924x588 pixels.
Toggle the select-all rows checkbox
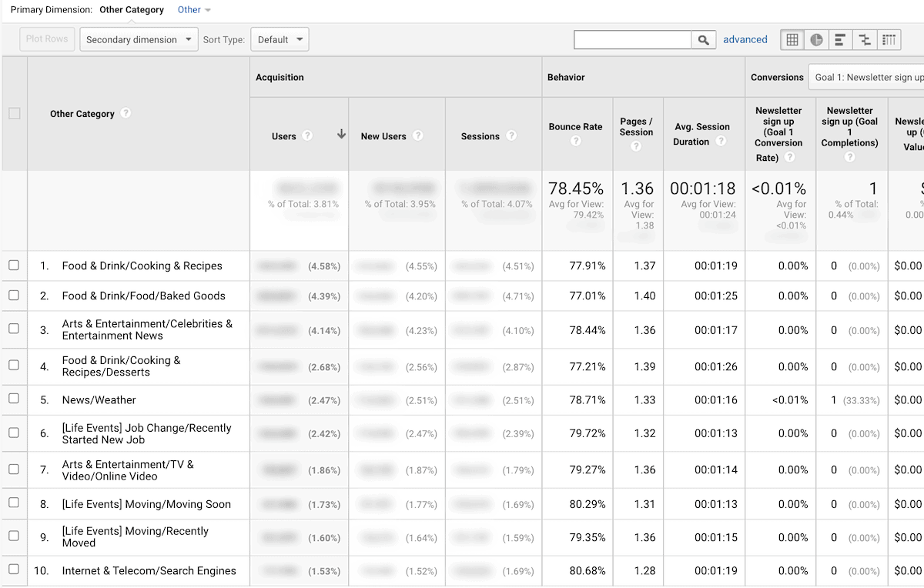click(x=14, y=113)
